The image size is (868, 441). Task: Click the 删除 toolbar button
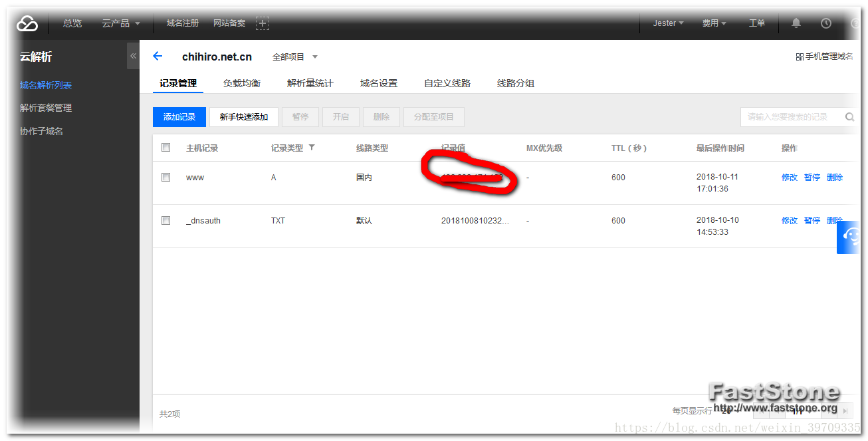[381, 117]
